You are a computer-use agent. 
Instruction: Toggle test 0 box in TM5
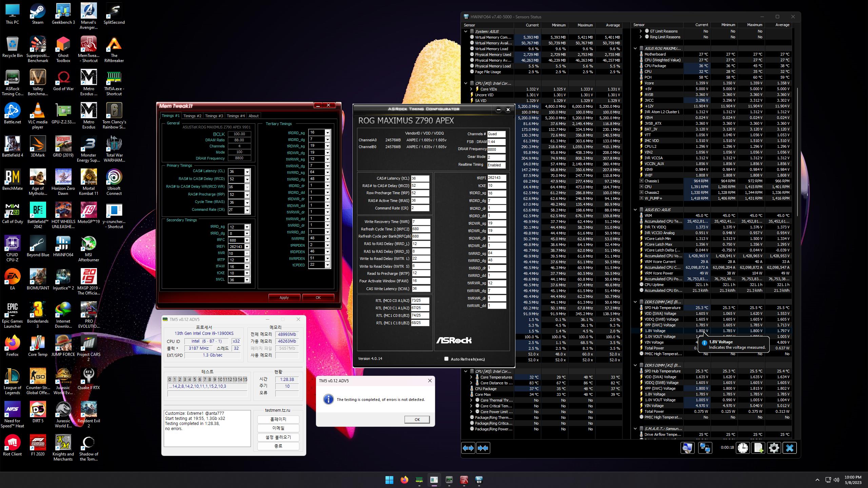coord(170,379)
